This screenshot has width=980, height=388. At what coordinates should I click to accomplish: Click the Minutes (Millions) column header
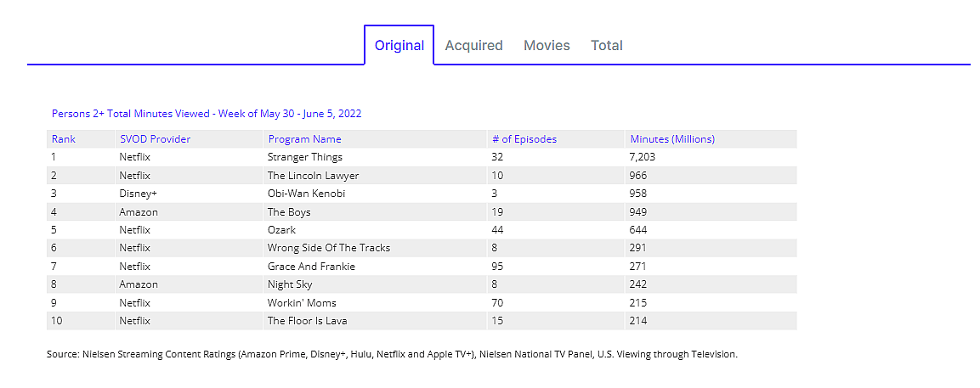click(672, 139)
